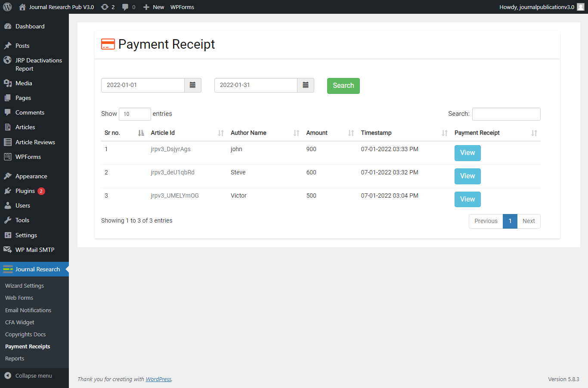The image size is (588, 388).
Task: View receipt for Victor's payment
Action: tap(467, 199)
